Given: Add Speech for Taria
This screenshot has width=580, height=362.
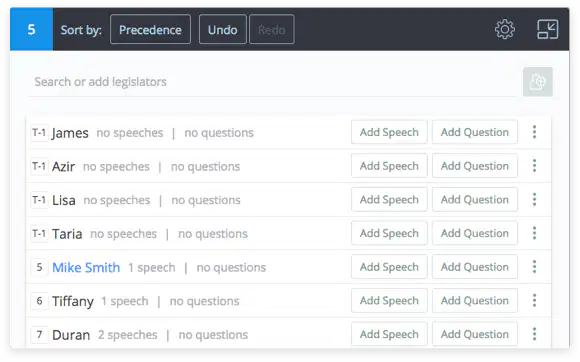Looking at the screenshot, I should click(389, 233).
